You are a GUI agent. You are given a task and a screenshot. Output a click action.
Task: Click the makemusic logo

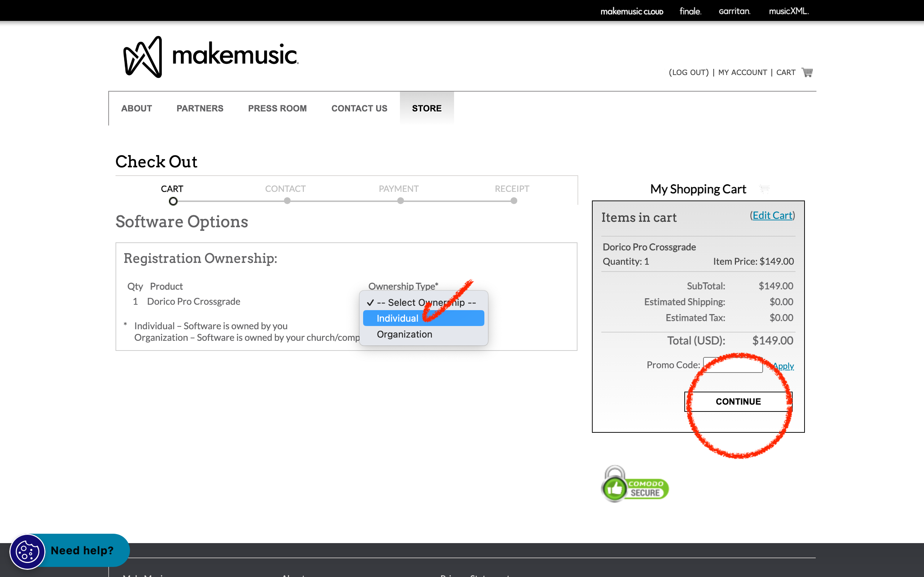tap(210, 57)
